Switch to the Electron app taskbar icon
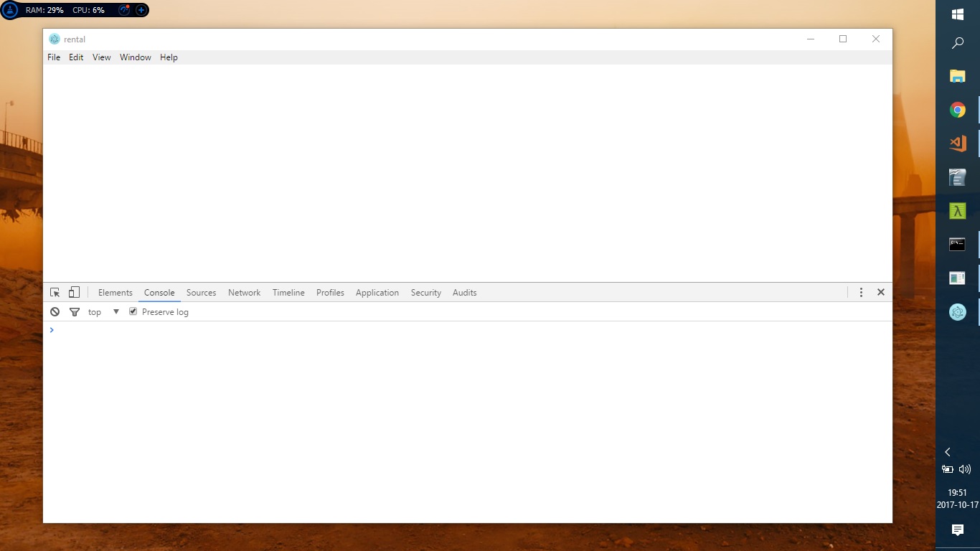 tap(957, 312)
